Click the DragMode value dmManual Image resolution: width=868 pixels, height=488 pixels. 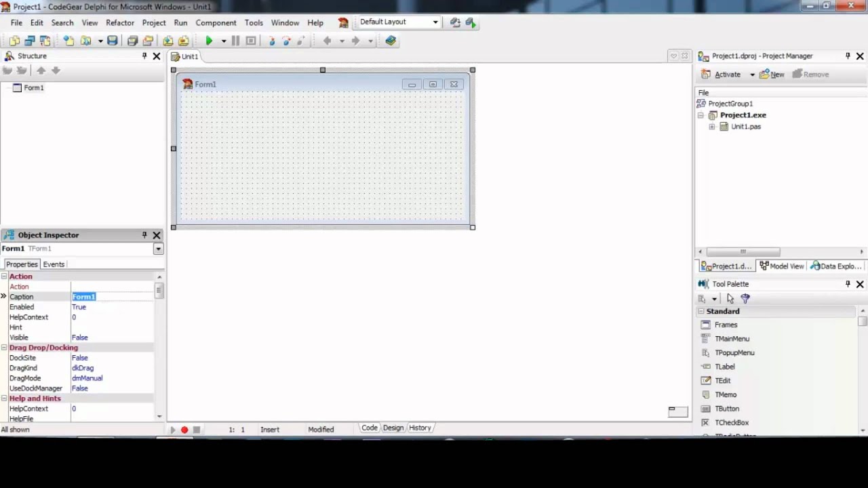click(87, 378)
